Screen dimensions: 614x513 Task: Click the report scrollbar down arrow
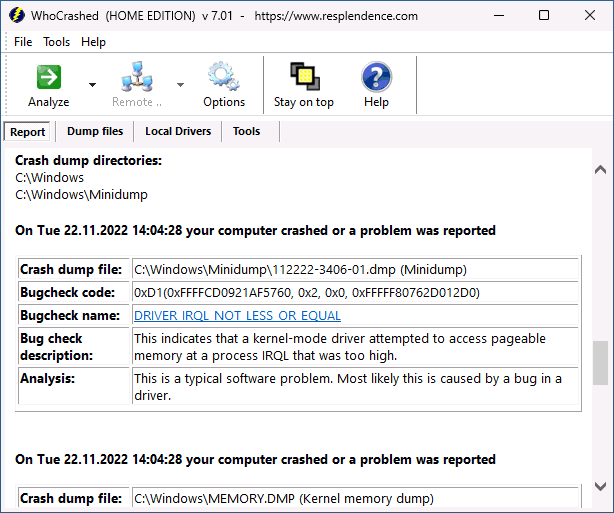(600, 487)
